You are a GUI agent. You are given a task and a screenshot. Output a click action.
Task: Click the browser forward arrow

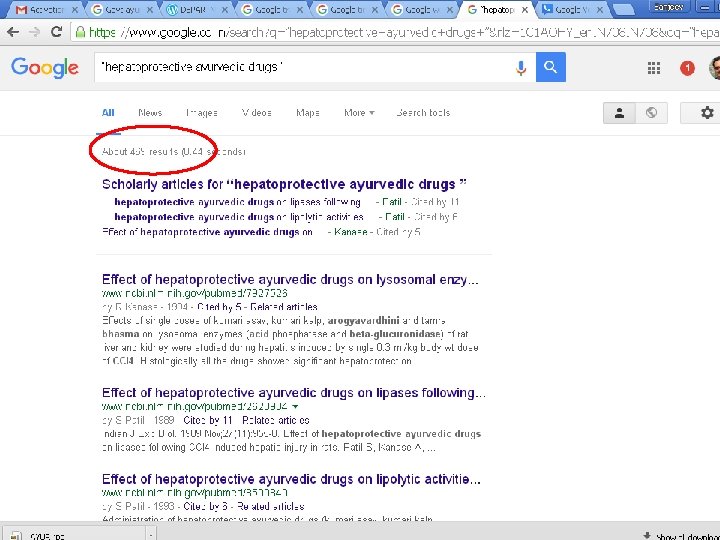[34, 32]
